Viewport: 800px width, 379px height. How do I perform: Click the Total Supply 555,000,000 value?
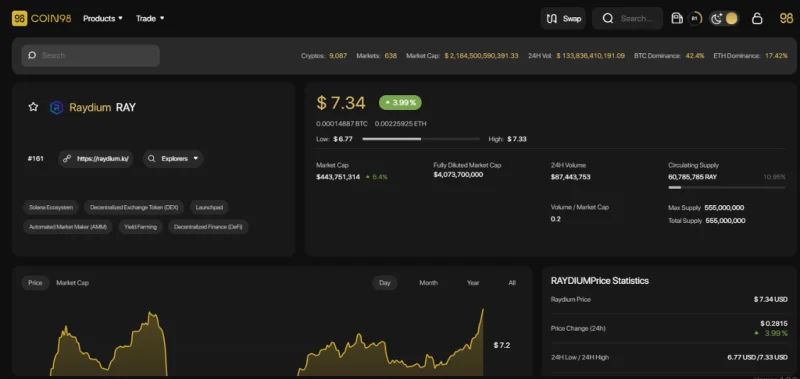725,221
